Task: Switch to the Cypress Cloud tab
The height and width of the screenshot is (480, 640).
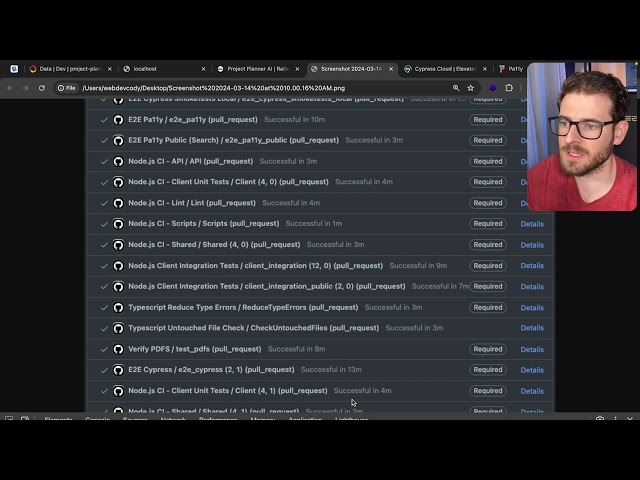Action: pyautogui.click(x=440, y=69)
